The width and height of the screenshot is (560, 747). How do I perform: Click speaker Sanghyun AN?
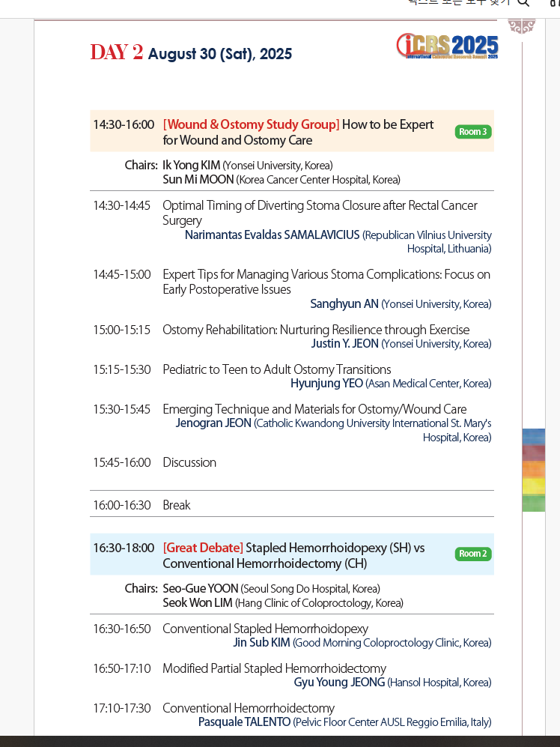point(344,304)
